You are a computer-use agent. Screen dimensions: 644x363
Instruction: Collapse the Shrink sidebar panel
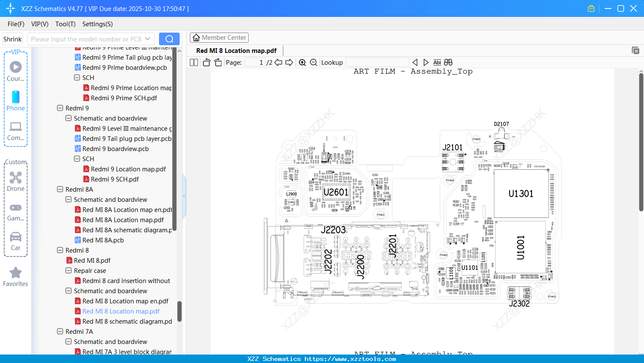pyautogui.click(x=12, y=39)
